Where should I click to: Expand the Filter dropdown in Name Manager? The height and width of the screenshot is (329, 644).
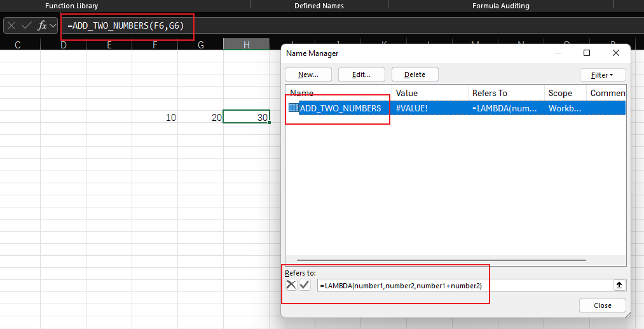point(602,74)
